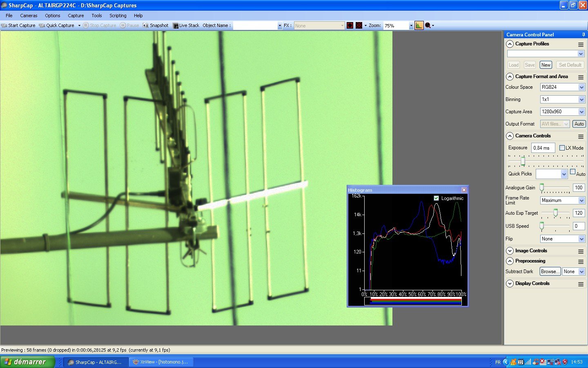This screenshot has width=588, height=368.
Task: Open the Zoom 75% dropdown
Action: [x=411, y=25]
